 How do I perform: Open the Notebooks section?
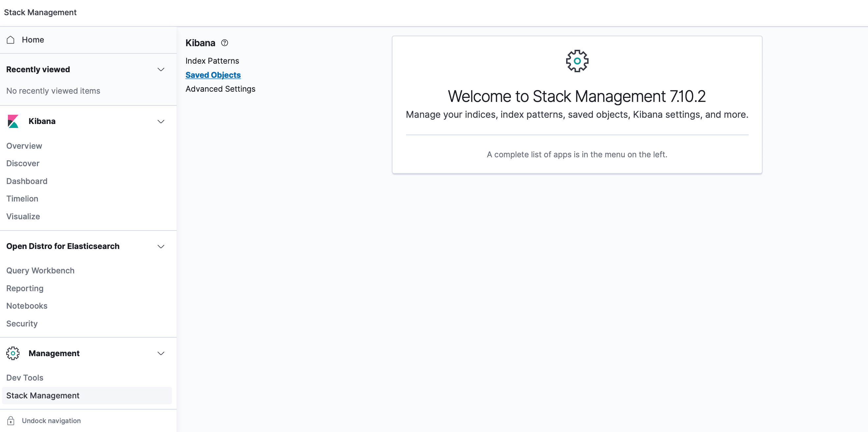click(x=27, y=306)
